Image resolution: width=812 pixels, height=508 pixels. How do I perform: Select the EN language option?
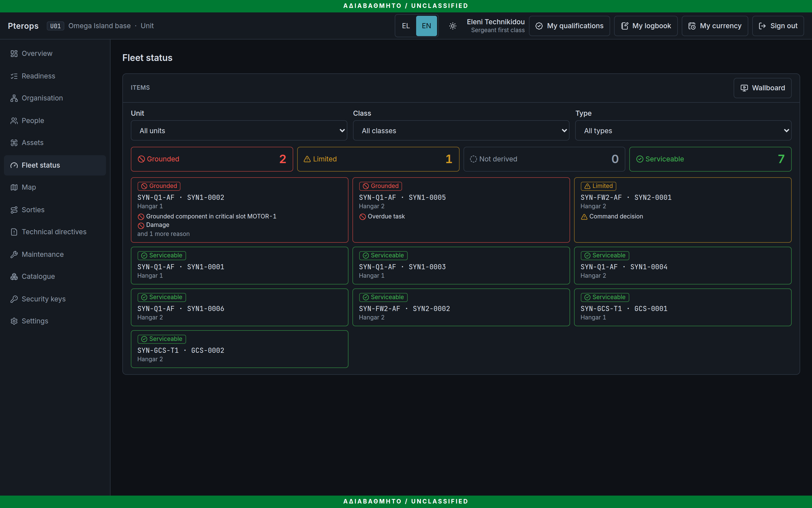click(x=427, y=26)
